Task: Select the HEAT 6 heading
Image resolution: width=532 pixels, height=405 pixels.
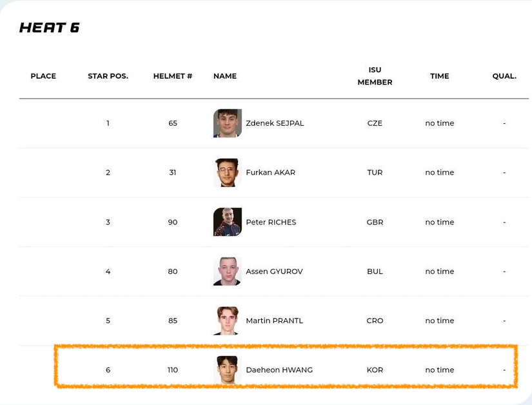Action: click(49, 28)
